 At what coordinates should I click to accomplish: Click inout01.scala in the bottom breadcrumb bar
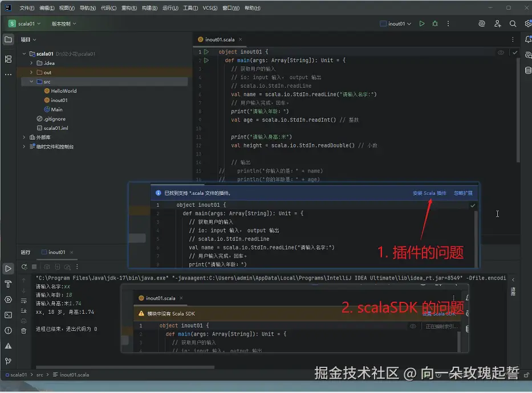[71, 375]
